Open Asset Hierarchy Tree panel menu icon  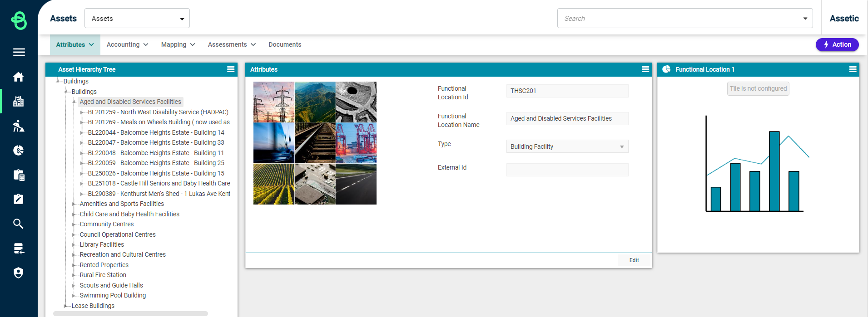tap(231, 69)
